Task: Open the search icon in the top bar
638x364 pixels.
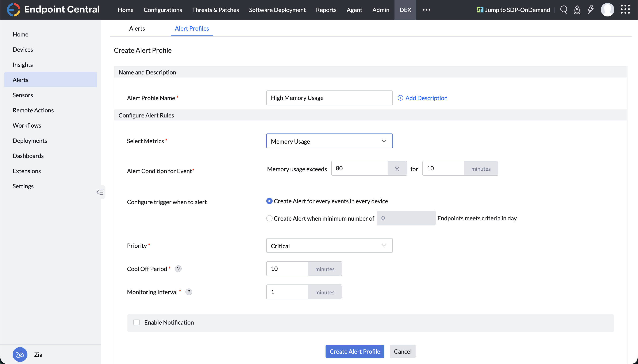Action: coord(564,9)
